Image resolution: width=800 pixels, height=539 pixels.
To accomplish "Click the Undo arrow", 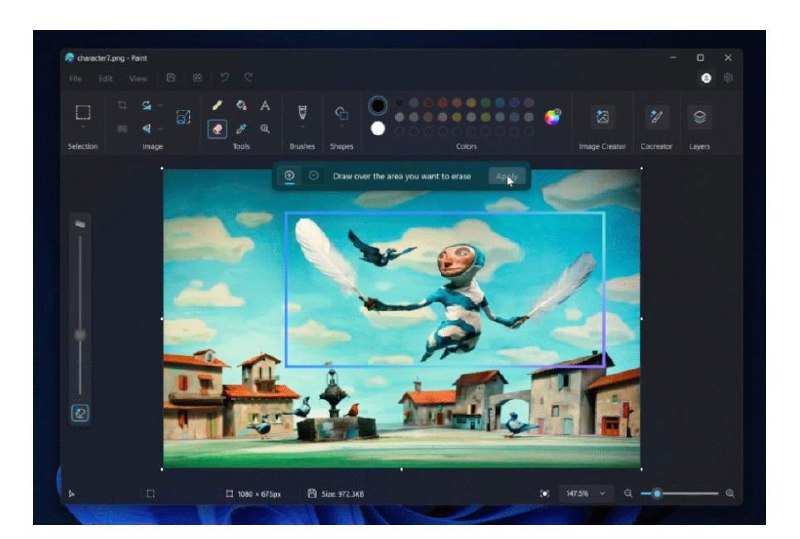I will tap(224, 78).
